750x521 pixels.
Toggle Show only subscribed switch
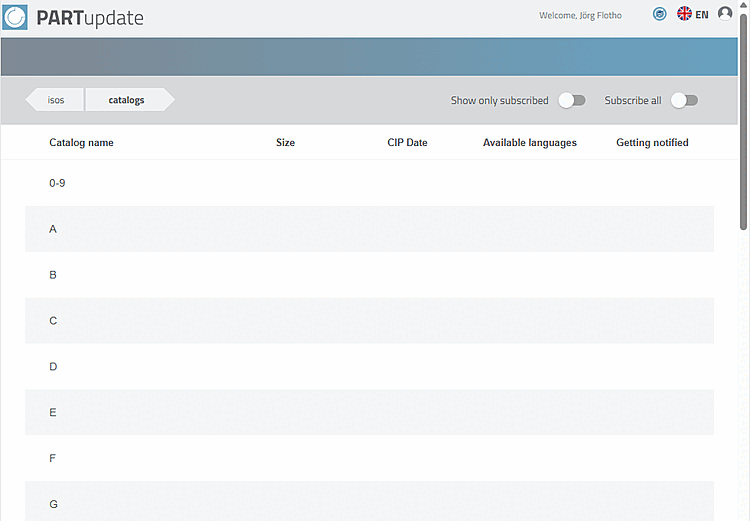pos(572,100)
